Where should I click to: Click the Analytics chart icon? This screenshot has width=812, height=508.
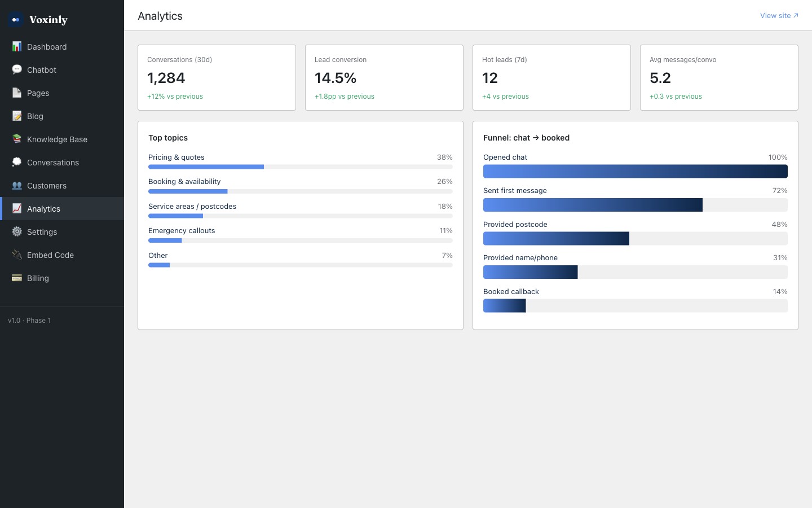17,209
